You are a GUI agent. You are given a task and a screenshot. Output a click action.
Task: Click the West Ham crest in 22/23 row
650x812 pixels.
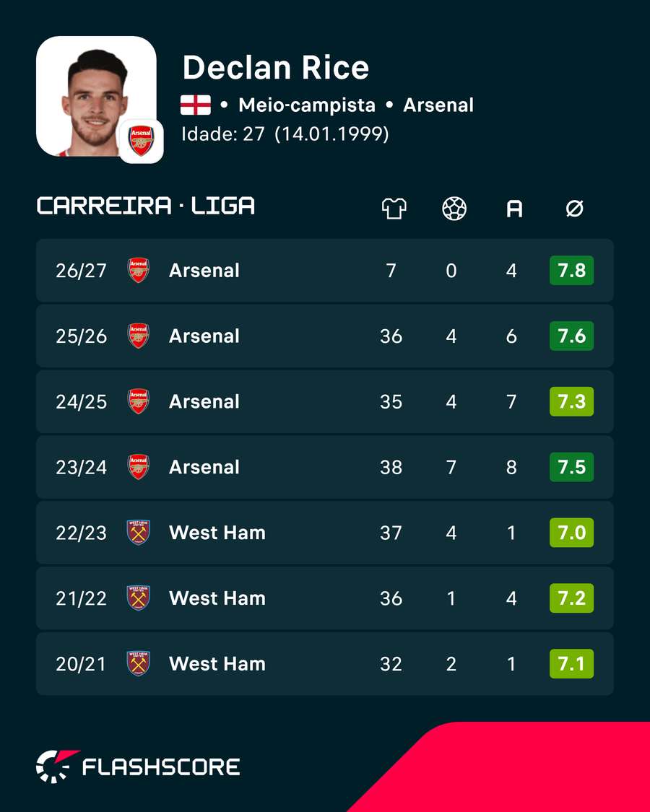(139, 533)
